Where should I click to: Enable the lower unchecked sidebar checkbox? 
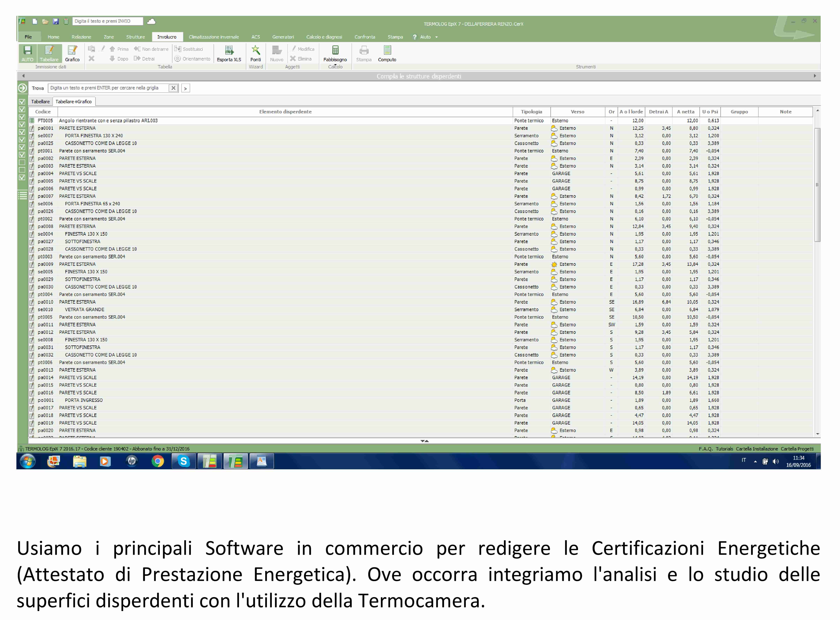(x=22, y=170)
